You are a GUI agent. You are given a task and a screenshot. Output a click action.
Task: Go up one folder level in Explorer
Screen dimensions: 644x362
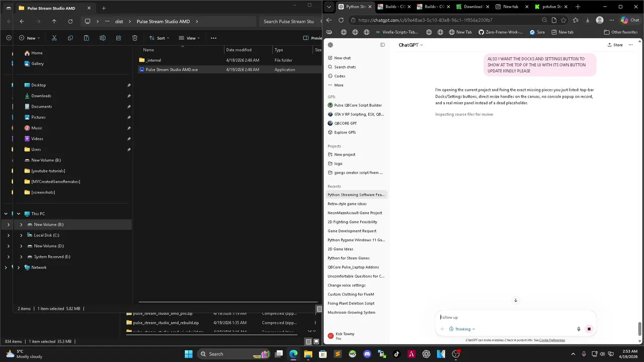(54, 22)
